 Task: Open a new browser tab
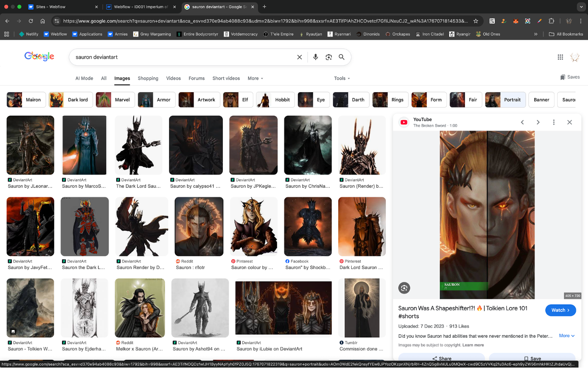[x=264, y=7]
